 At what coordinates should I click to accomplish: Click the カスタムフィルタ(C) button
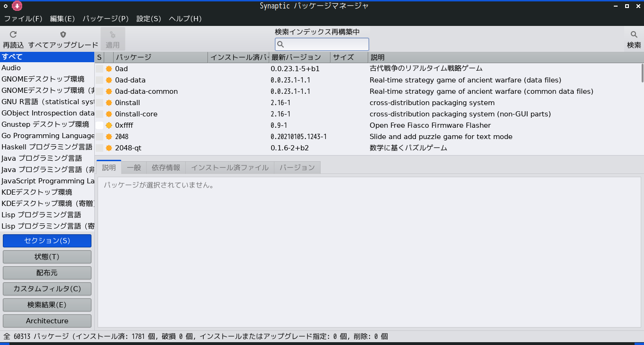coord(47,289)
